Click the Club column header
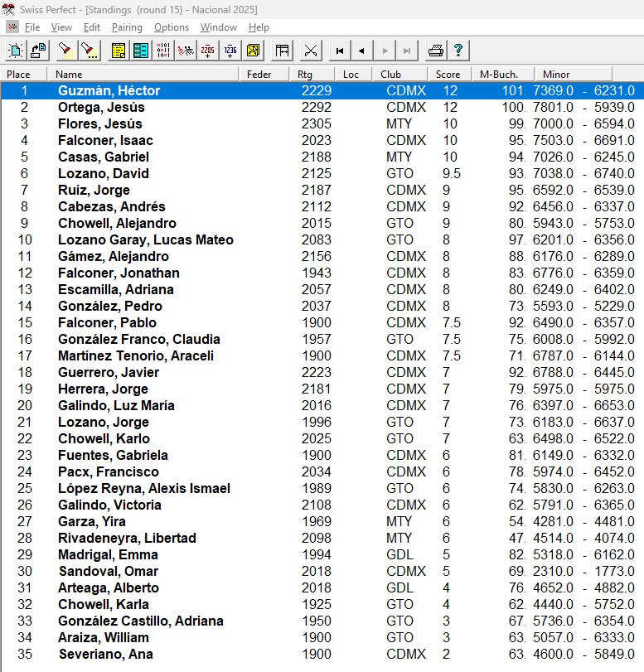Viewport: 644px width, 672px height. click(x=400, y=74)
